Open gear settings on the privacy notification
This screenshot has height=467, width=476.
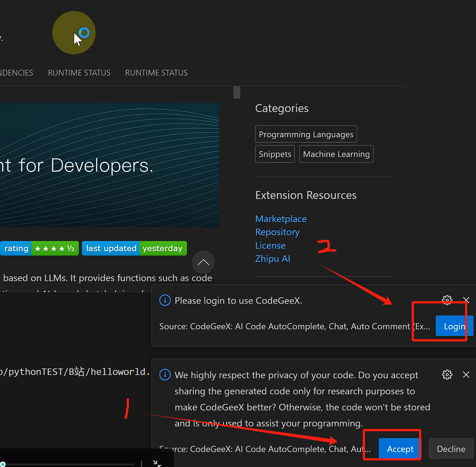coord(447,375)
